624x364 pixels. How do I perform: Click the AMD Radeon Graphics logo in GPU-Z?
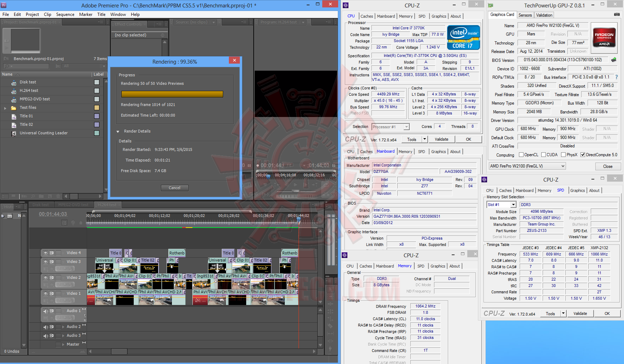604,37
